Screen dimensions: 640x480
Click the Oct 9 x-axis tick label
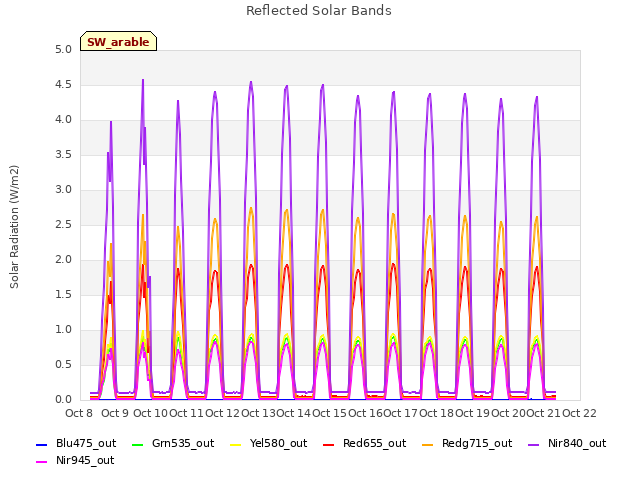(x=115, y=413)
